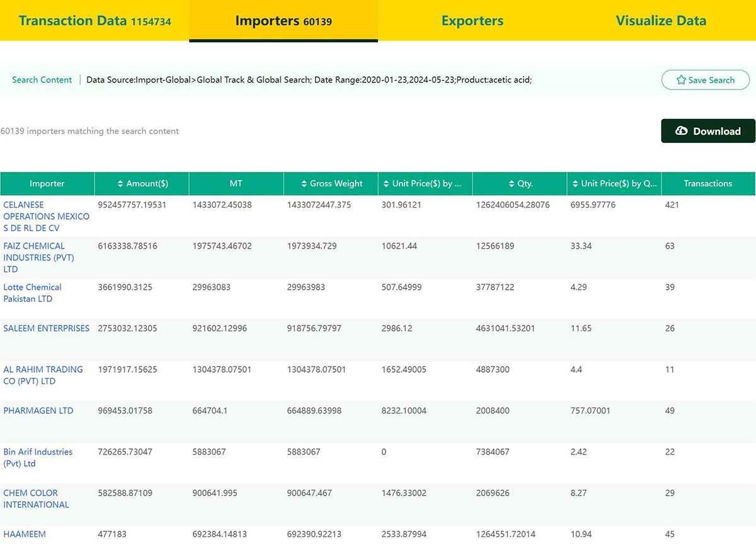
Task: Click the Download button
Action: (708, 130)
